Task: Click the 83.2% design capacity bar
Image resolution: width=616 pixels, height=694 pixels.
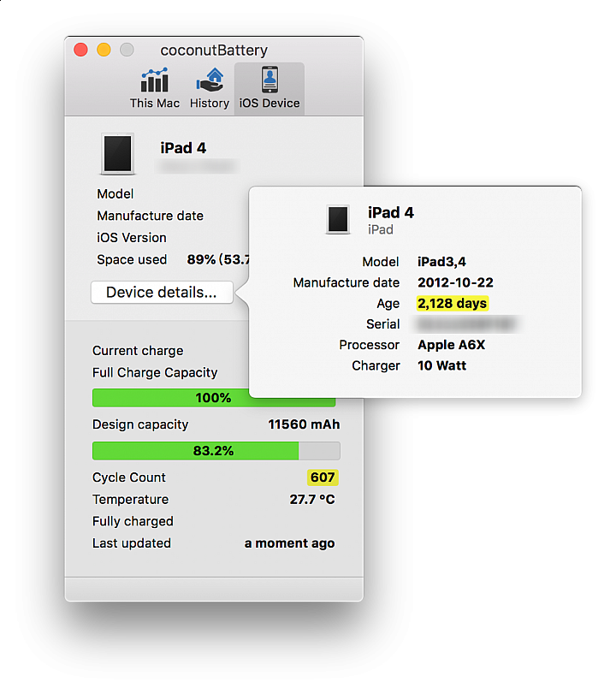Action: 216,451
